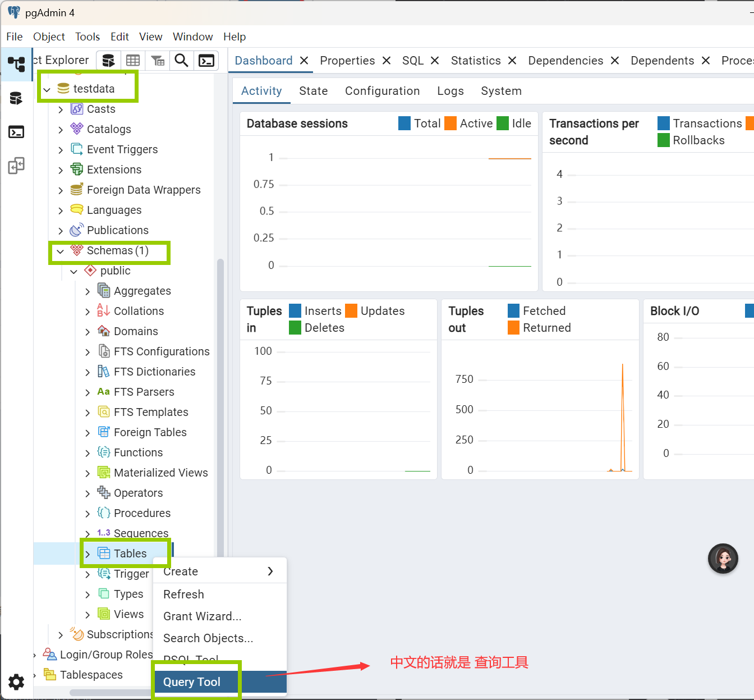Switch to the Statistics tab
The height and width of the screenshot is (700, 754).
pos(476,61)
